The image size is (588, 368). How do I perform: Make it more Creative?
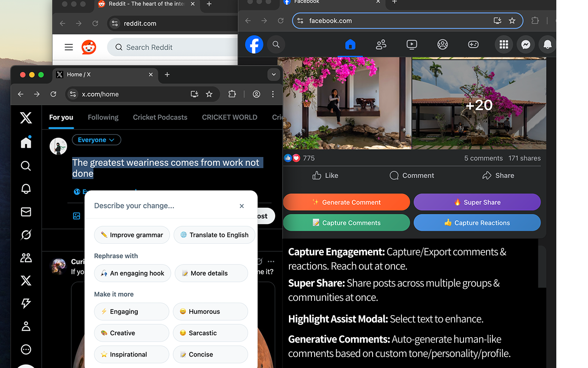pos(131,333)
